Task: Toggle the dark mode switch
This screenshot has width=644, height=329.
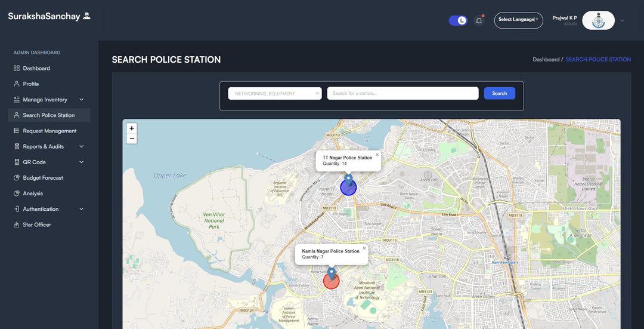Action: coord(459,20)
